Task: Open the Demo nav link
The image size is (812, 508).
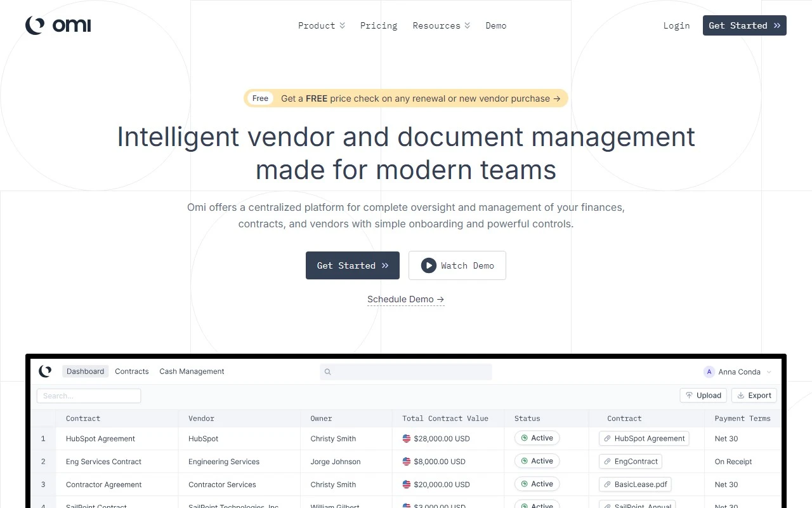Action: click(496, 25)
